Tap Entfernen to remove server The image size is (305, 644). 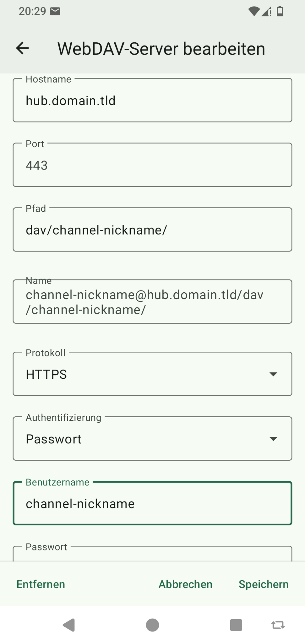pos(41,584)
